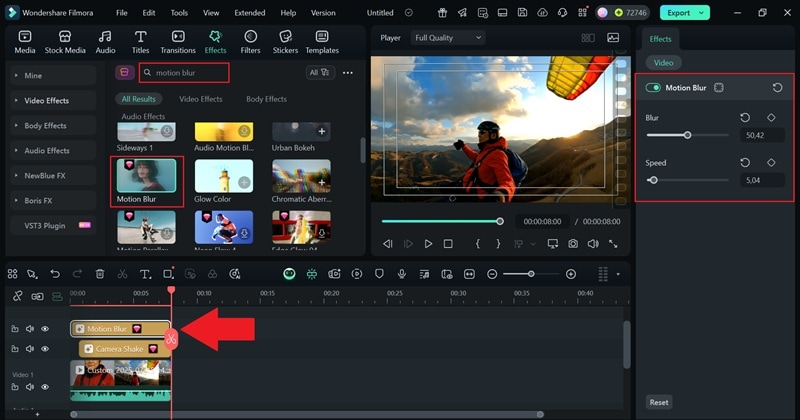The image size is (800, 420).
Task: Open the Export options arrow
Action: coord(702,13)
